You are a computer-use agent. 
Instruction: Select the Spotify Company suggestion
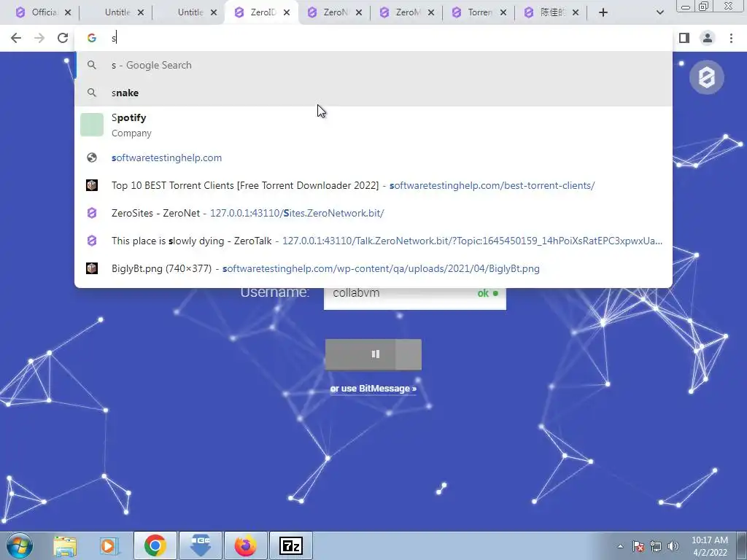[373, 125]
